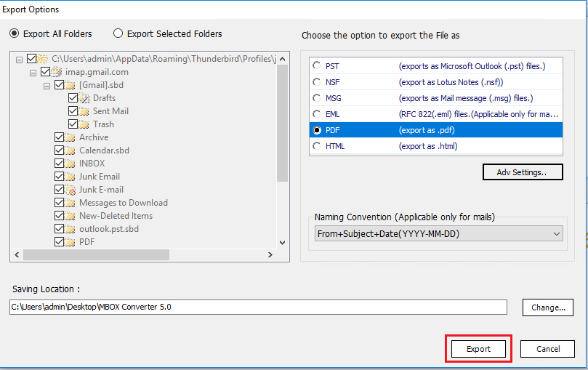Pick the MSG format radio button
The height and width of the screenshot is (370, 588).
tap(317, 98)
